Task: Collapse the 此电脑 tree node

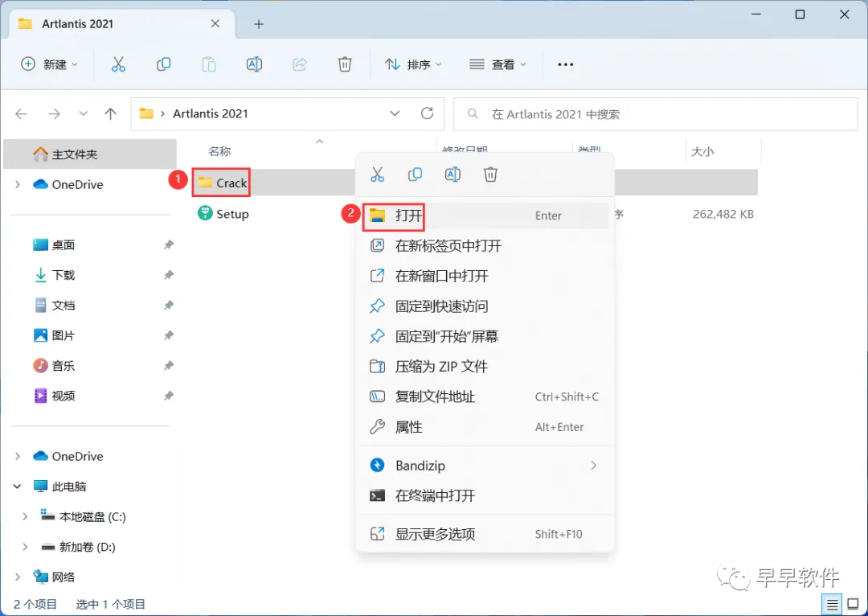Action: pos(18,487)
